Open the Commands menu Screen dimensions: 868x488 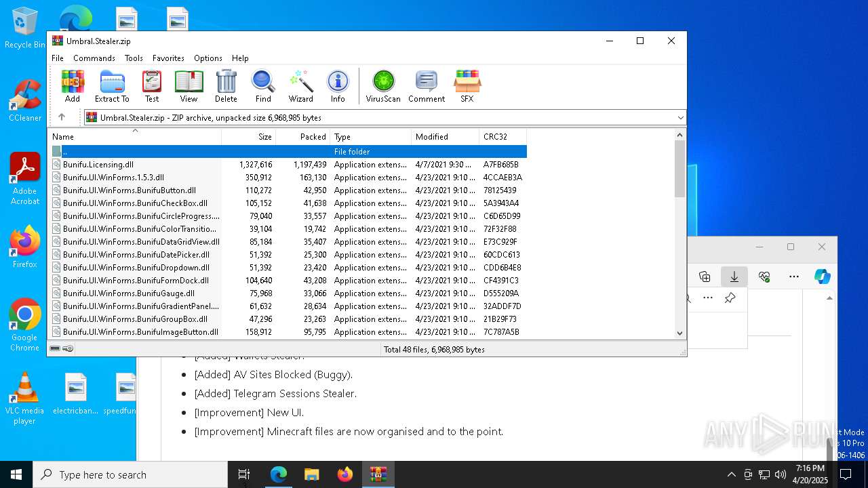(x=94, y=58)
